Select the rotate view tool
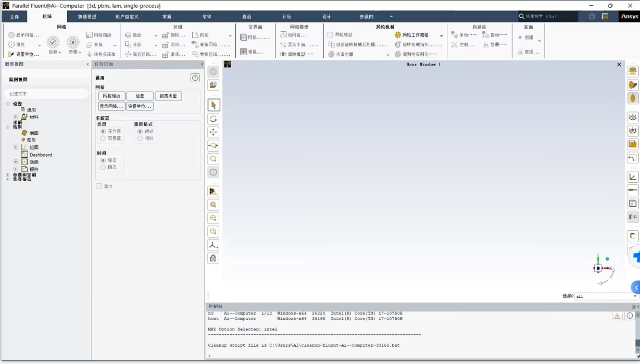 coord(214,119)
